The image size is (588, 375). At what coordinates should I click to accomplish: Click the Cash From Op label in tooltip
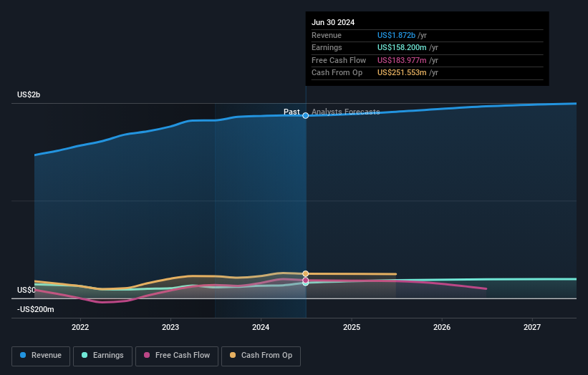[x=337, y=73]
